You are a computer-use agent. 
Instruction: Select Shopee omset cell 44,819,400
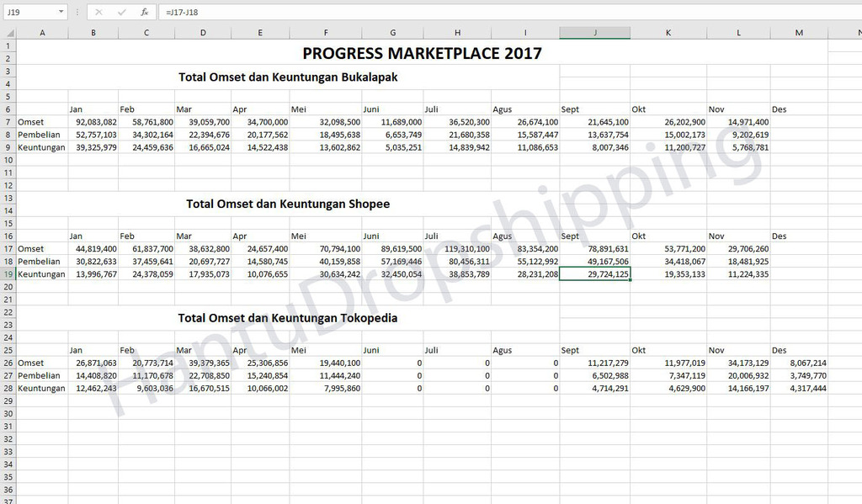coord(93,249)
